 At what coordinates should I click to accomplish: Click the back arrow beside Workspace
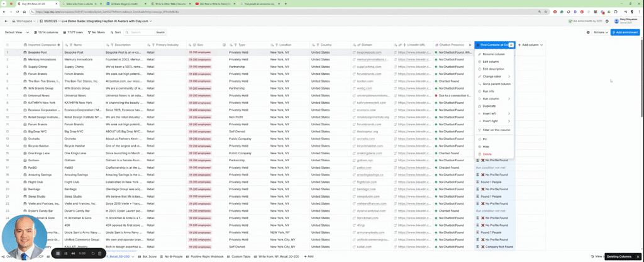coord(5,21)
